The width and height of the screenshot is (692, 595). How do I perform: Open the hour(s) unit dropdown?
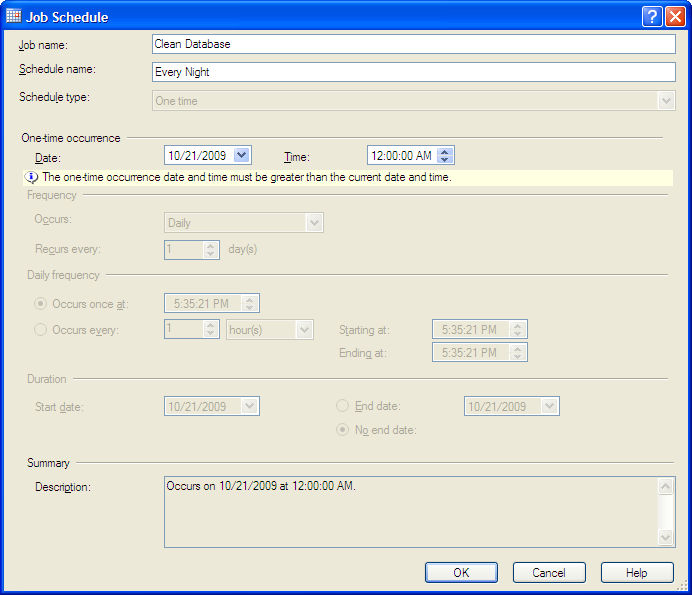(x=304, y=329)
